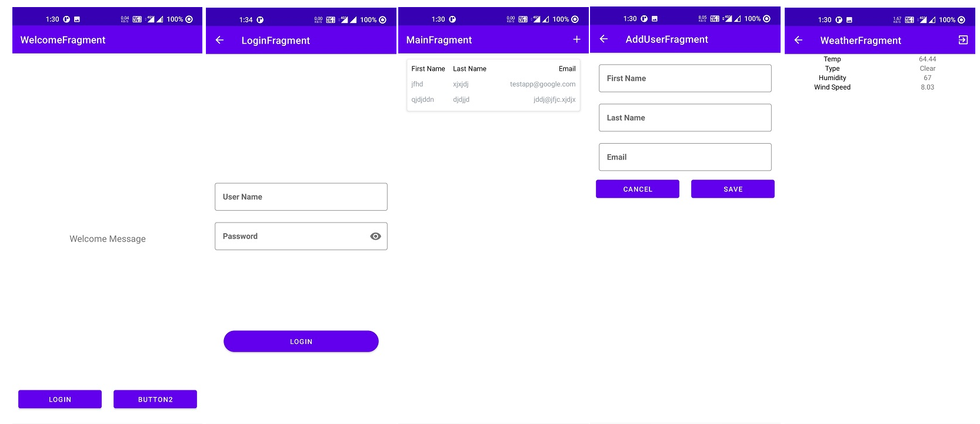Select the Welcome Message text

(x=108, y=238)
